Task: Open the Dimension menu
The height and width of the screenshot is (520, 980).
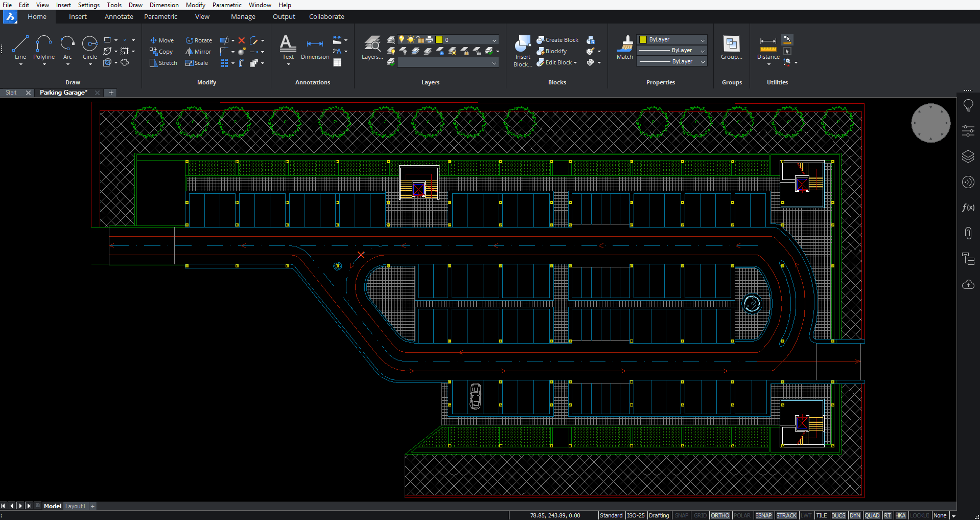Action: coord(164,5)
